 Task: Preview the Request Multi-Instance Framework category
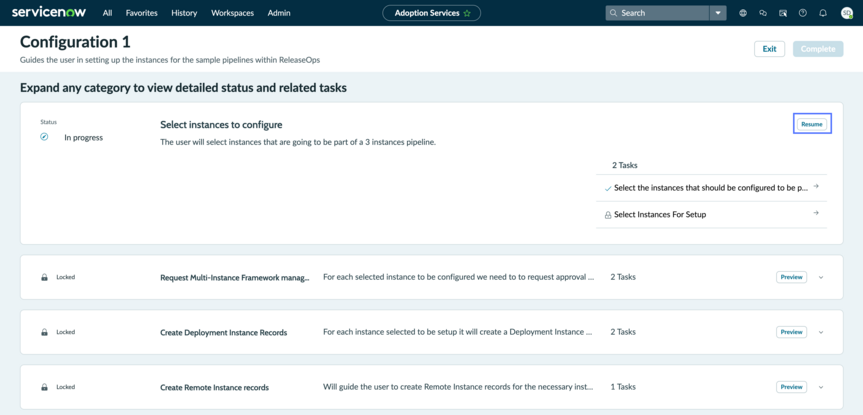tap(791, 277)
